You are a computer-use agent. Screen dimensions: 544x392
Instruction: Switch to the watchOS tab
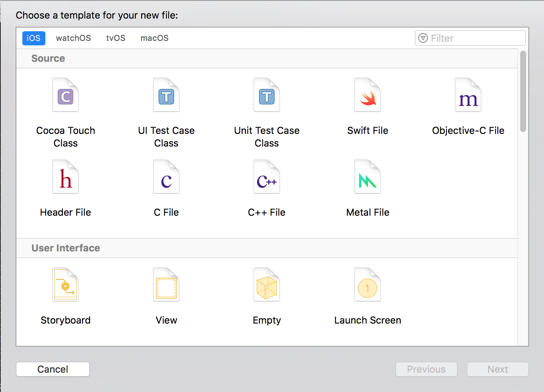[73, 38]
